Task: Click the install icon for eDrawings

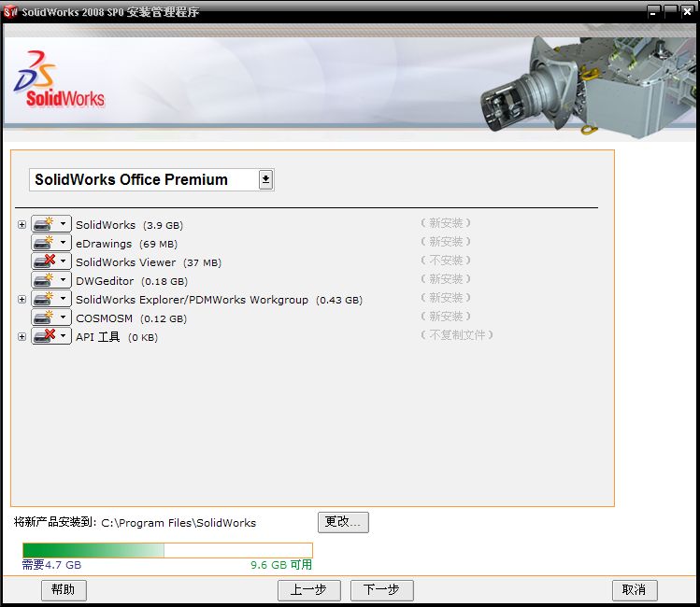Action: pyautogui.click(x=44, y=243)
